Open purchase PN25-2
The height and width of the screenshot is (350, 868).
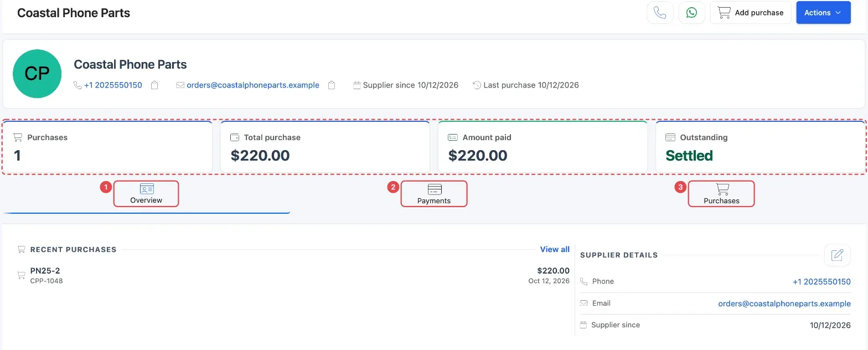(45, 271)
